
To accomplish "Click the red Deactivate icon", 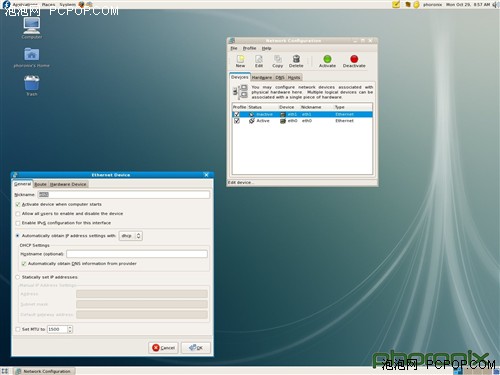I will [x=354, y=59].
